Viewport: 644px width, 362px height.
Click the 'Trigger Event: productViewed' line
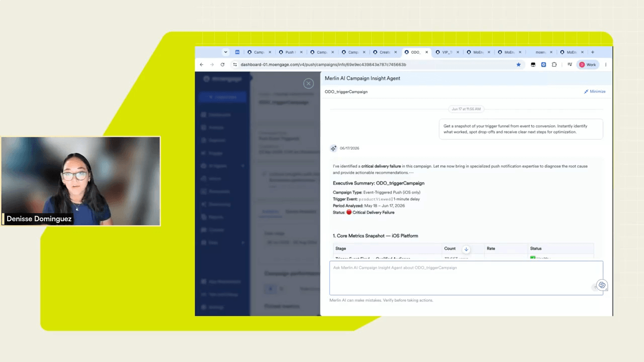pos(376,199)
